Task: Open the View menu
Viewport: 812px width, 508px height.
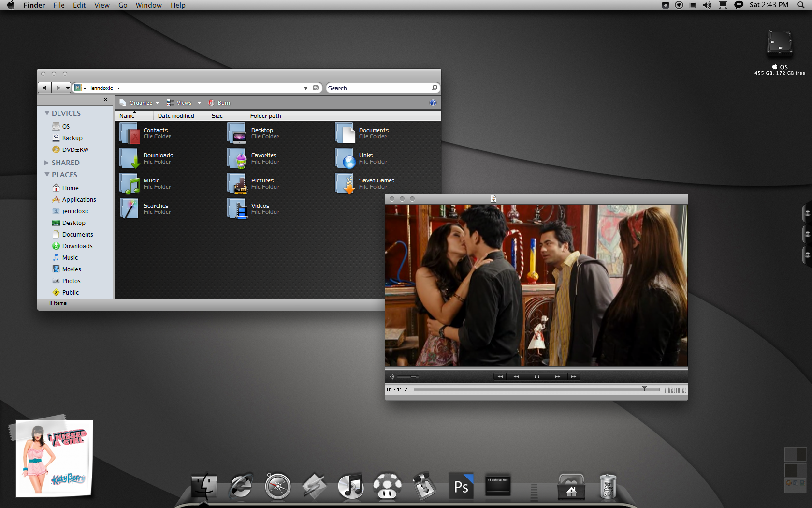Action: (102, 5)
